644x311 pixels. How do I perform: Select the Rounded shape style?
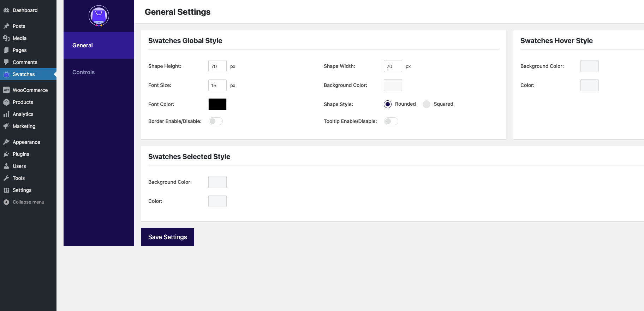388,104
